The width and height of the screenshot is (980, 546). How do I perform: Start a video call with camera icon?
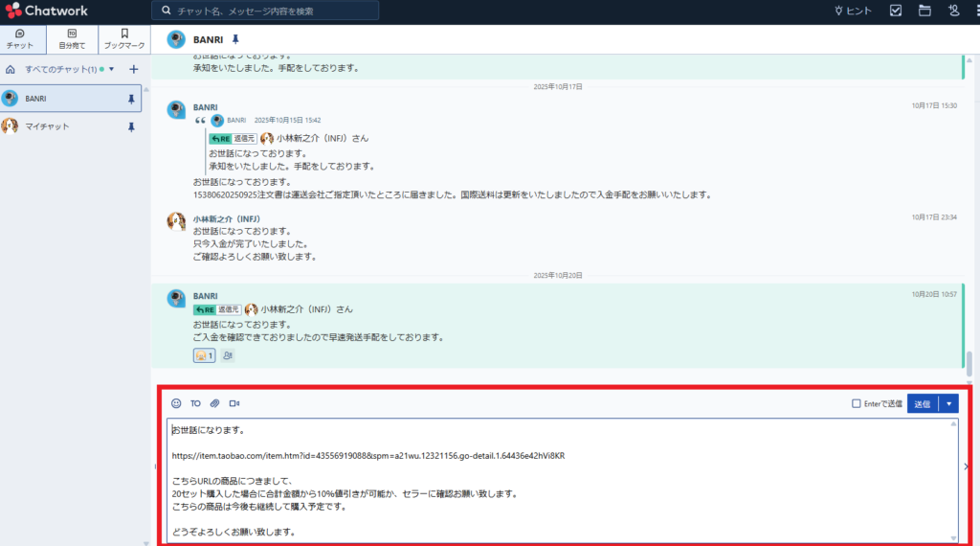[234, 403]
